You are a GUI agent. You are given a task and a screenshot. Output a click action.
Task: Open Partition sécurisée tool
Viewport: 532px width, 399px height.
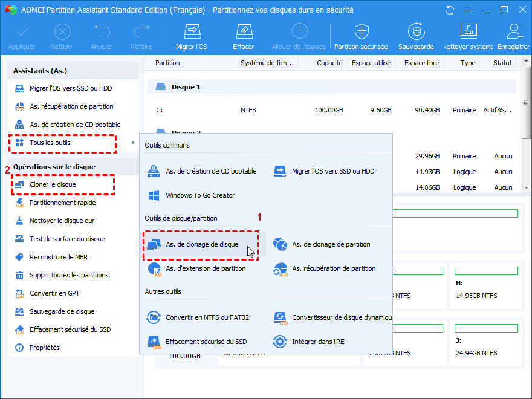[x=361, y=37]
